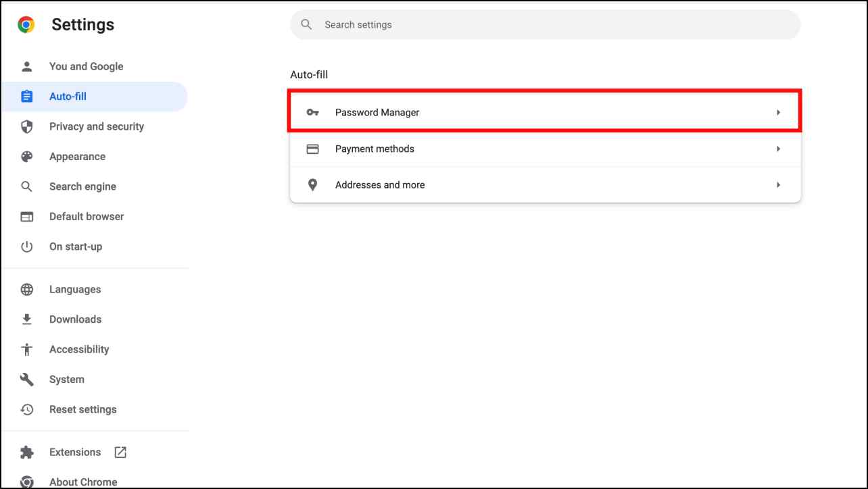Screen dimensions: 868x489
Task: Open Payment methods row
Action: point(545,149)
